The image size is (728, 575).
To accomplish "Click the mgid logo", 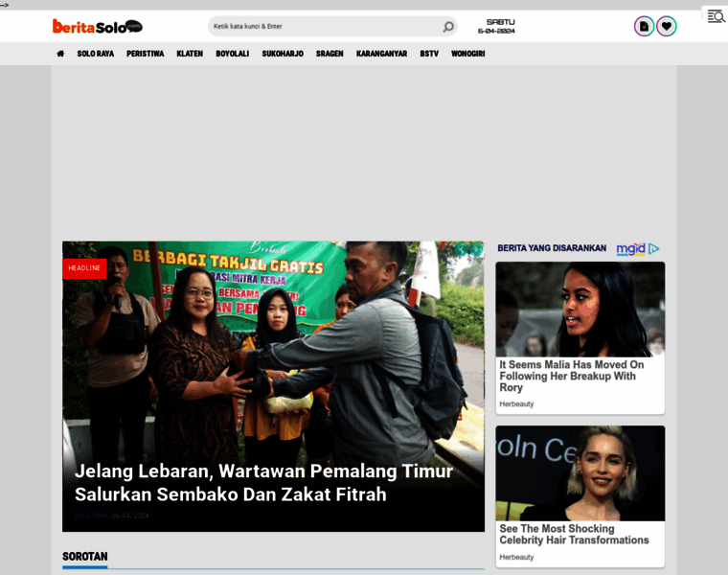I will [630, 249].
